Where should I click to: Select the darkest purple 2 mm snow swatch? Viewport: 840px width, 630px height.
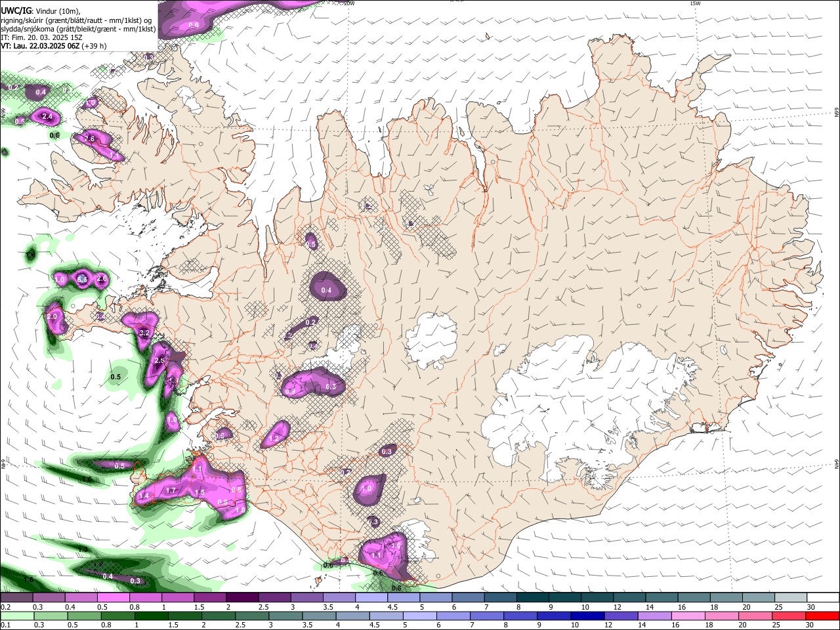coord(242,598)
